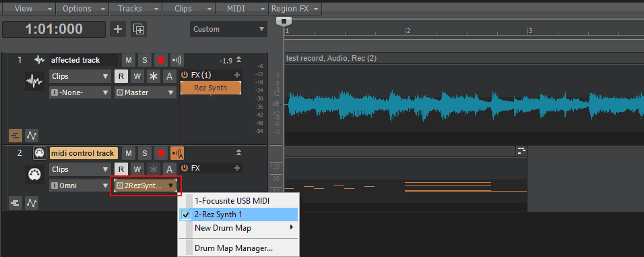Open Drum Map Manager...
Screen dimensions: 644x257
[238, 248]
